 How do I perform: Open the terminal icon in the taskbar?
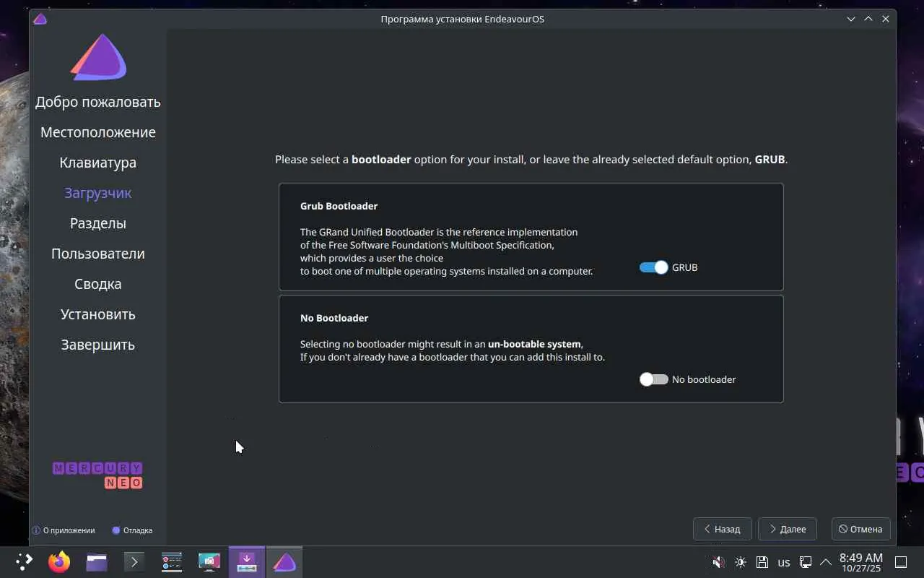coord(134,561)
